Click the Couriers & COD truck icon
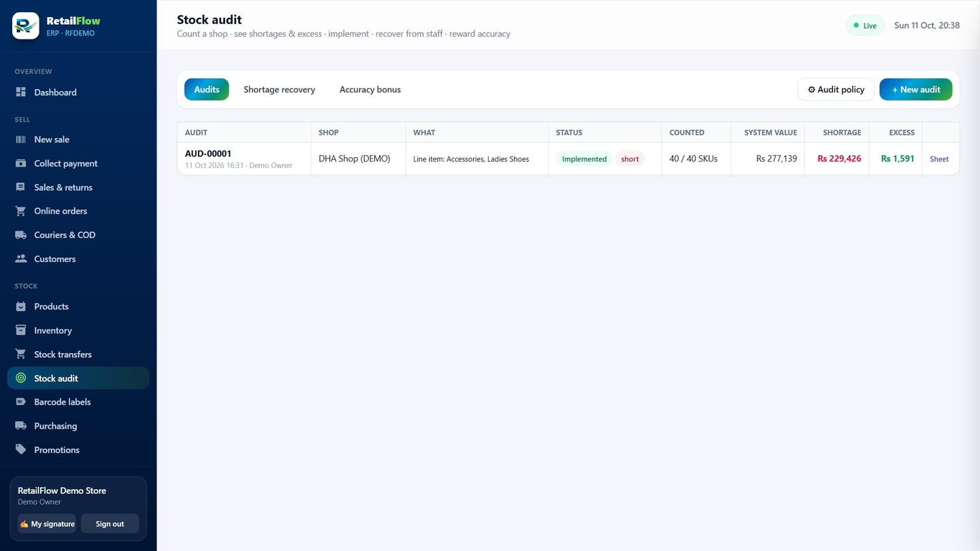Viewport: 980px width, 551px height. [21, 235]
